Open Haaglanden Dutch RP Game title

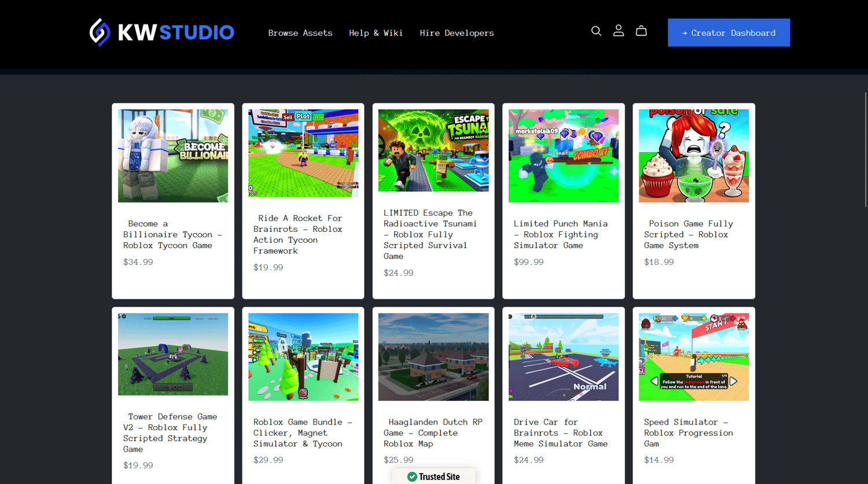click(433, 433)
